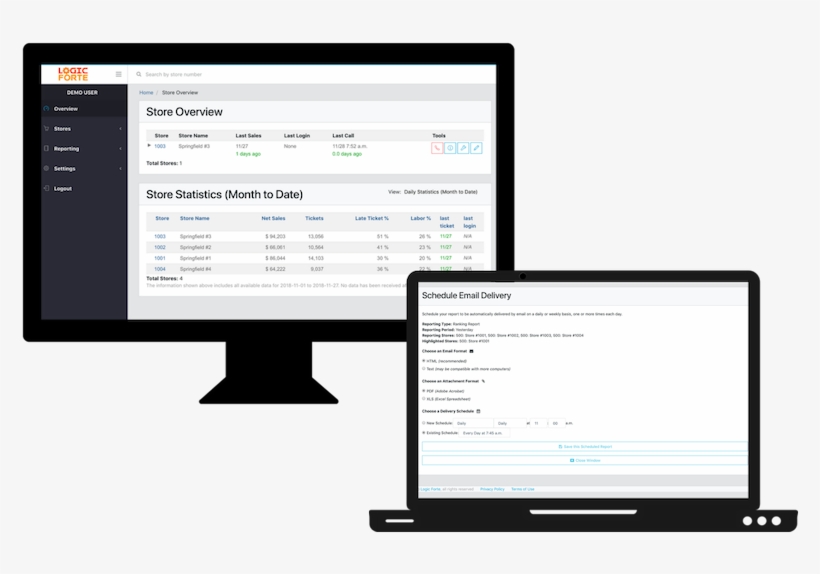Image resolution: width=820 pixels, height=574 pixels.
Task: Click the 1 days ago text under Last Sales
Action: pyautogui.click(x=248, y=154)
